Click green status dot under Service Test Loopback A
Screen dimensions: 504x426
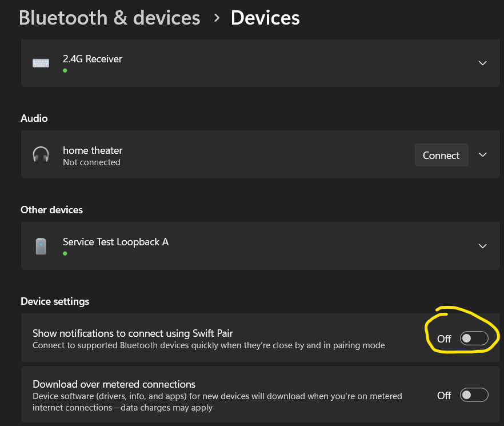pos(65,253)
